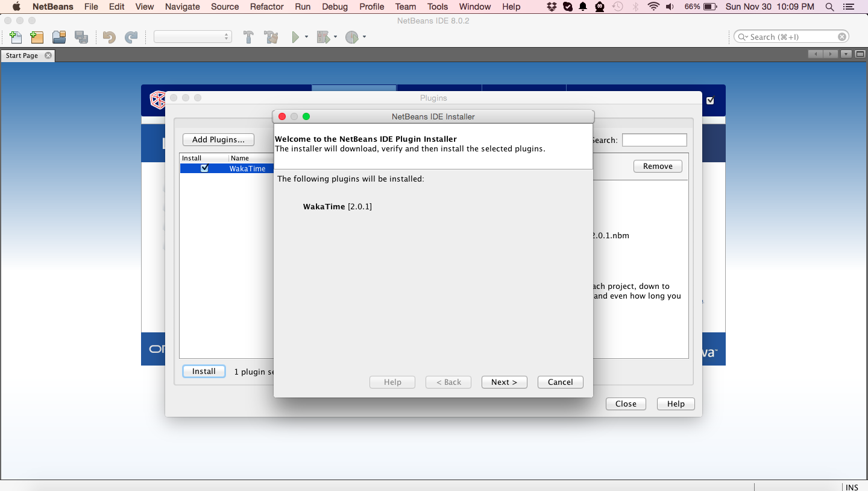
Task: Click the Save All toolbar icon
Action: pos(81,37)
